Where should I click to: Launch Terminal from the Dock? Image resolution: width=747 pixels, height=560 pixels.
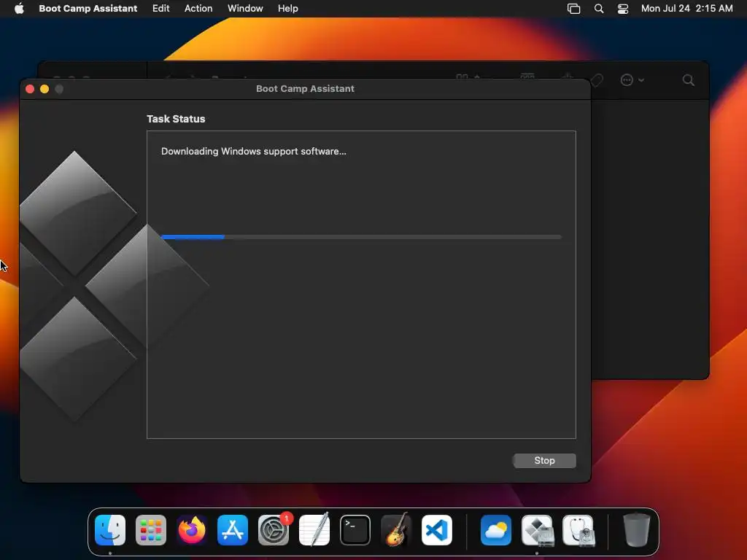click(x=355, y=530)
